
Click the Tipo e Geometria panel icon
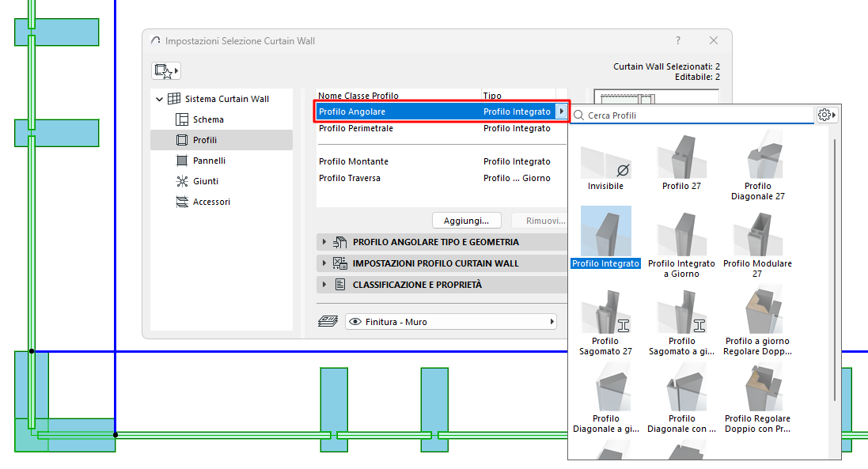(x=340, y=242)
